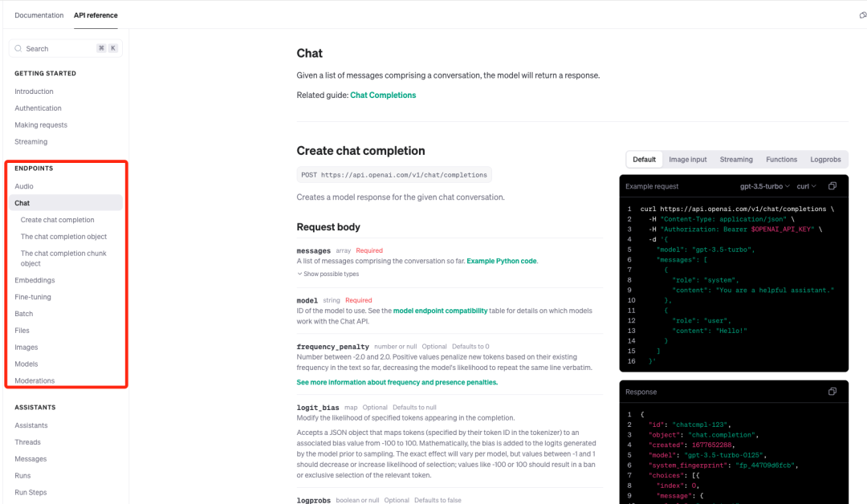Navigate to Assistants in the sidebar
Image resolution: width=867 pixels, height=504 pixels.
31,425
